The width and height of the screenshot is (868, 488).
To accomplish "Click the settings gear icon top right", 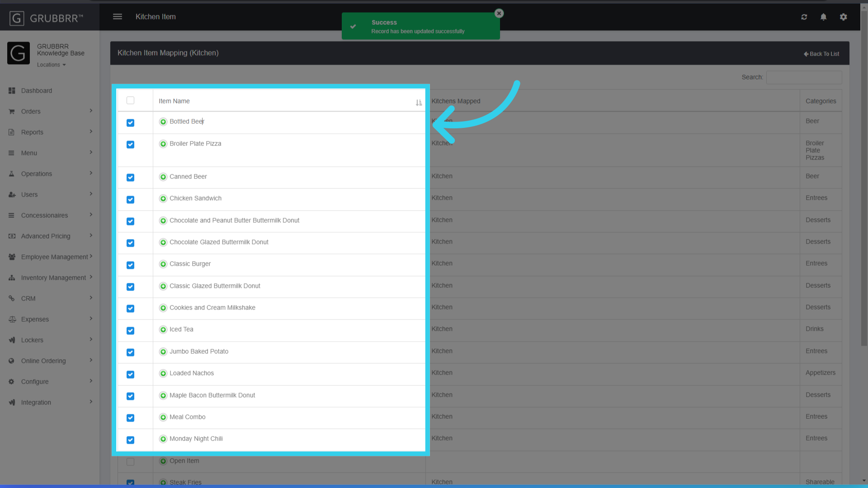I will pos(844,17).
